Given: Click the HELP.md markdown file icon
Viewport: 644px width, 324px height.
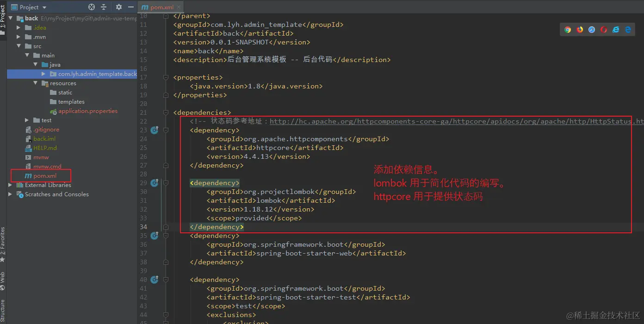Looking at the screenshot, I should [28, 148].
